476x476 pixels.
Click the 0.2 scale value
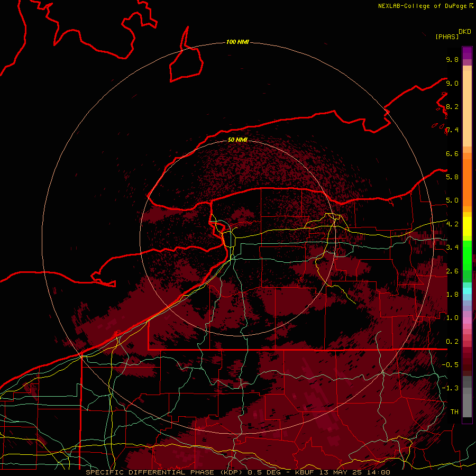(x=452, y=342)
